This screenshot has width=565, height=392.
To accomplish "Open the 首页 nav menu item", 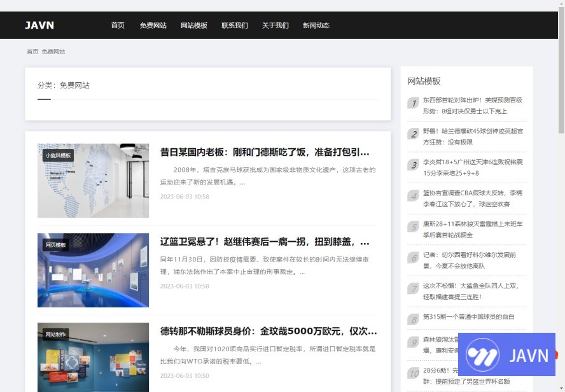I will point(118,25).
